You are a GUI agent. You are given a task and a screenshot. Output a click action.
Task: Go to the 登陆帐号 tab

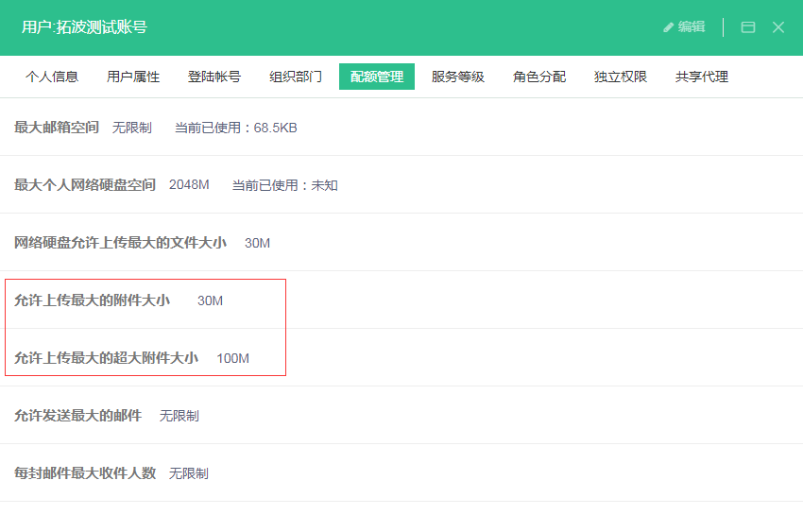pos(214,77)
